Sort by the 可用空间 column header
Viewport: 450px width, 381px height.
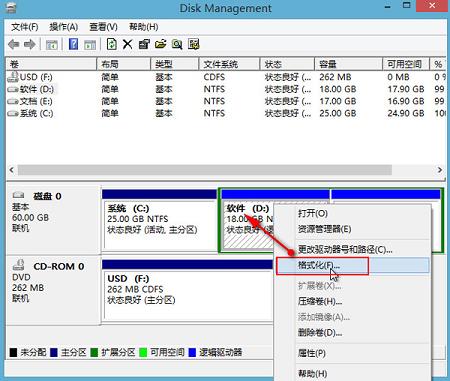[x=405, y=64]
